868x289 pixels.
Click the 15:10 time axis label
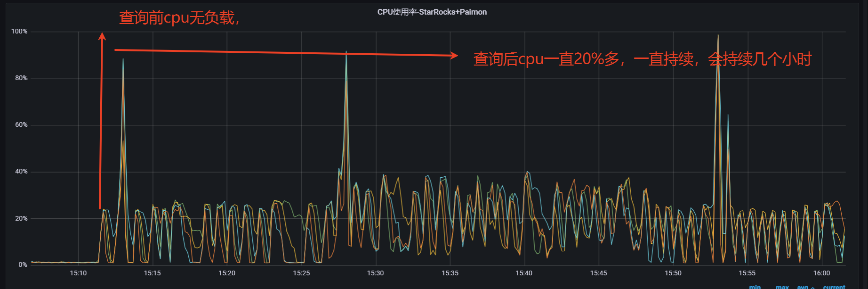[x=78, y=273]
